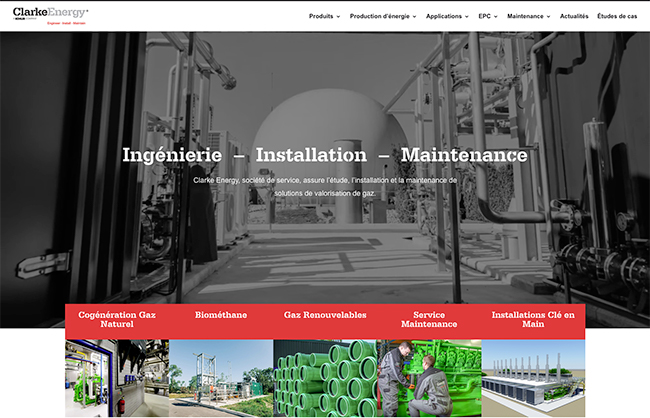Open the Installations Clé en Main render

533,378
